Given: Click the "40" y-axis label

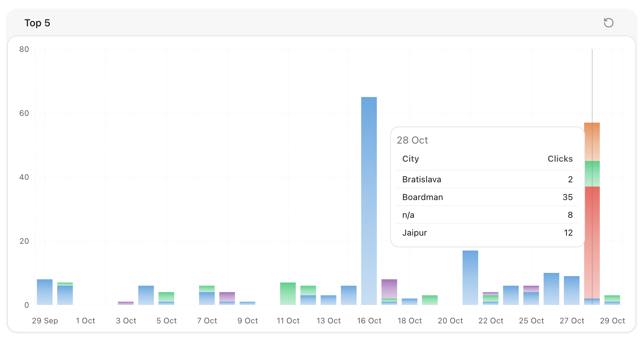Looking at the screenshot, I should (24, 177).
